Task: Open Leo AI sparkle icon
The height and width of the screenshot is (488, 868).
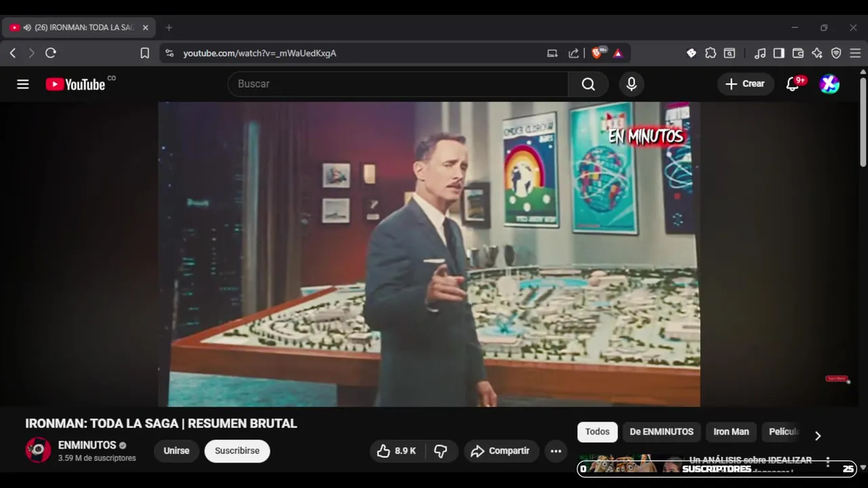Action: pyautogui.click(x=817, y=53)
